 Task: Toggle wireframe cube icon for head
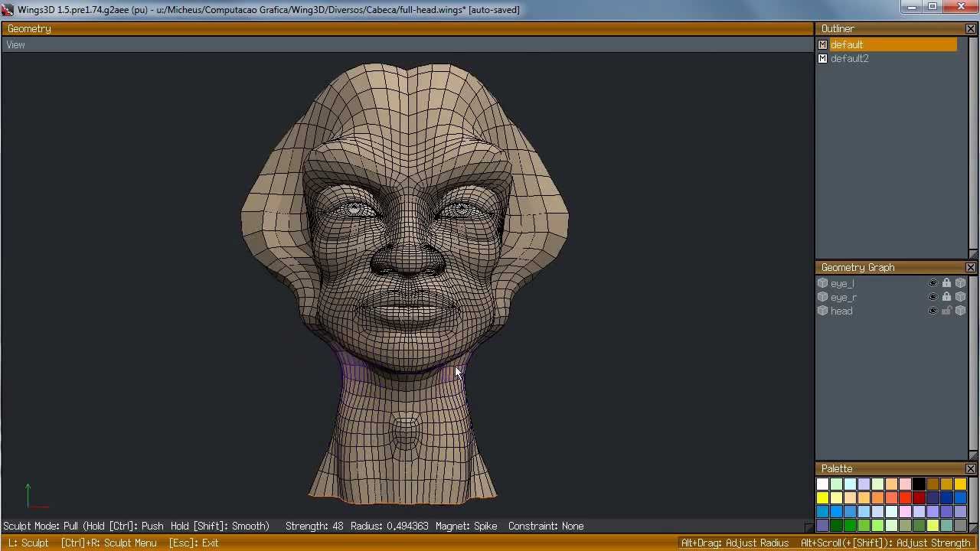[960, 311]
